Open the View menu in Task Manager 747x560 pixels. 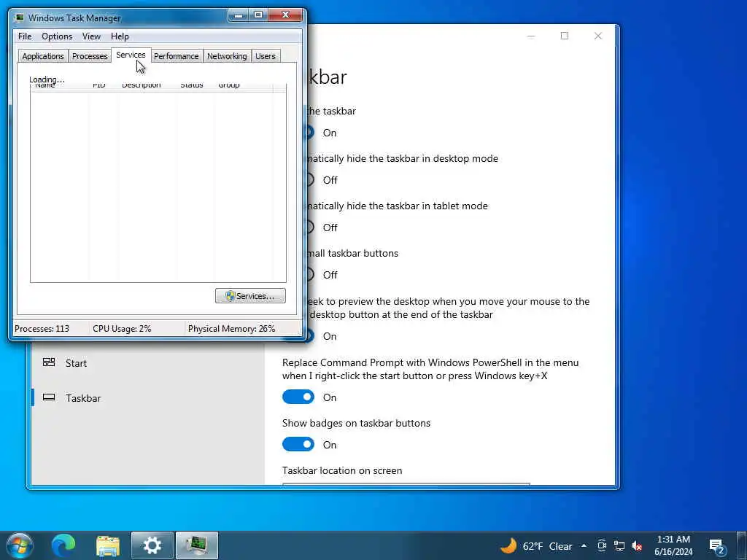(x=91, y=36)
